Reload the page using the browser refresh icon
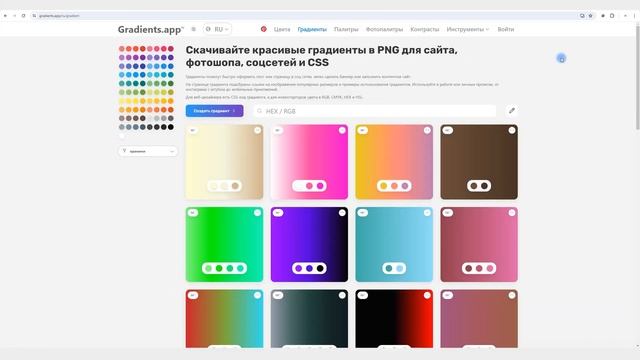 [x=24, y=16]
